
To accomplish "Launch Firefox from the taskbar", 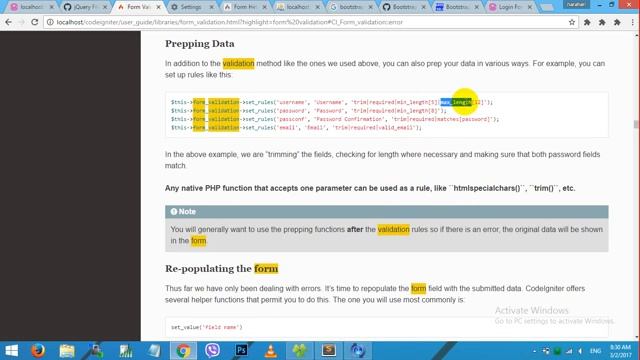I will point(38,351).
